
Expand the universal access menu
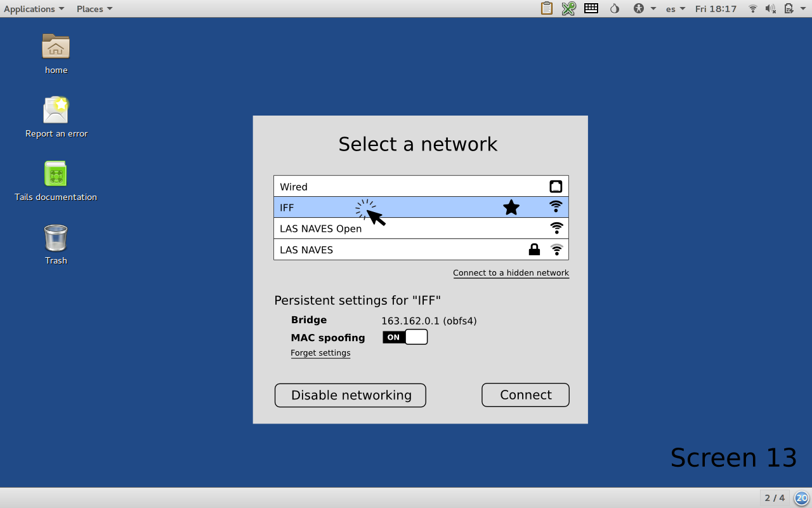tap(645, 8)
